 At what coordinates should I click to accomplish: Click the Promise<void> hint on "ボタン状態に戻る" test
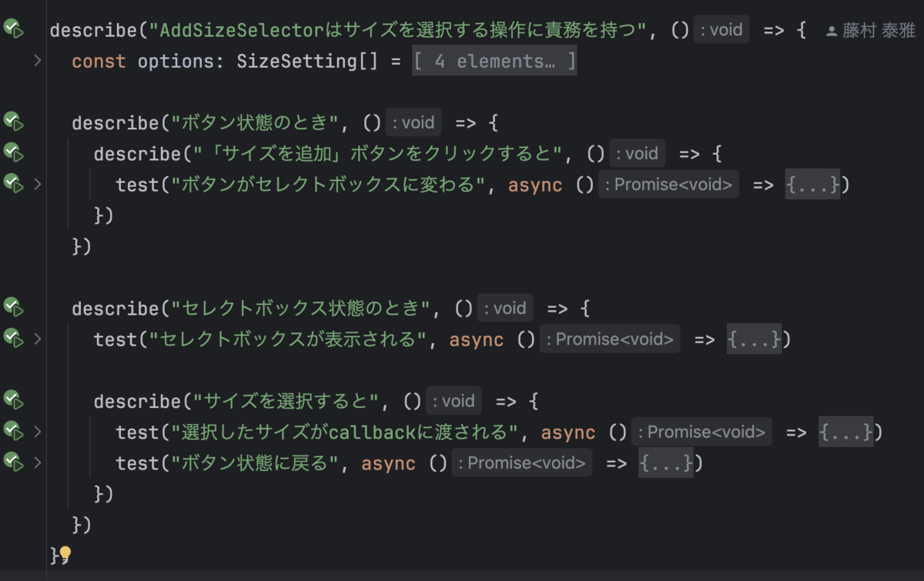(522, 463)
